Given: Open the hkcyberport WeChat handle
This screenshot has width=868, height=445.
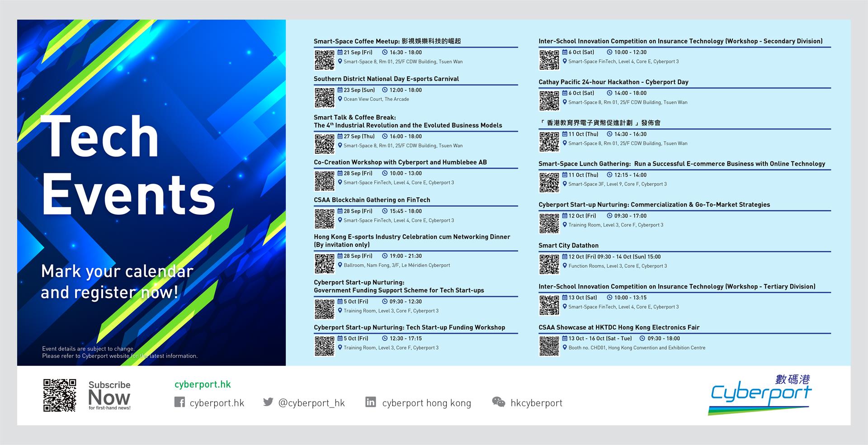Looking at the screenshot, I should click(537, 403).
